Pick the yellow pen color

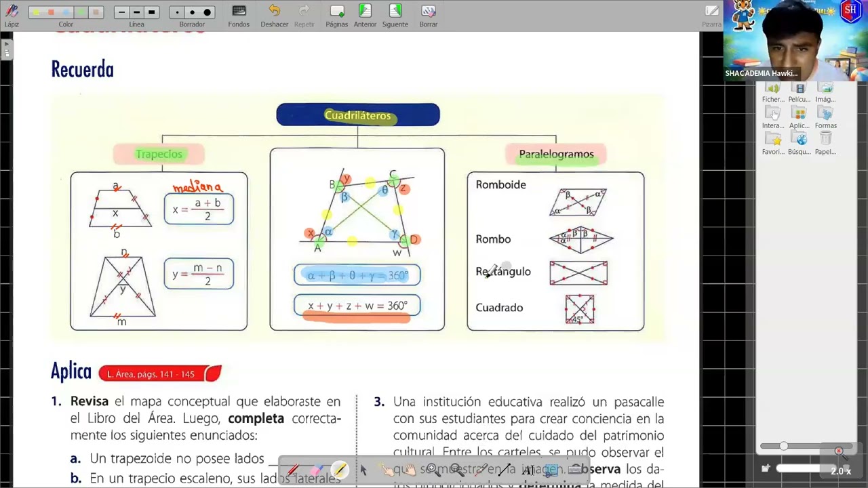pos(36,12)
